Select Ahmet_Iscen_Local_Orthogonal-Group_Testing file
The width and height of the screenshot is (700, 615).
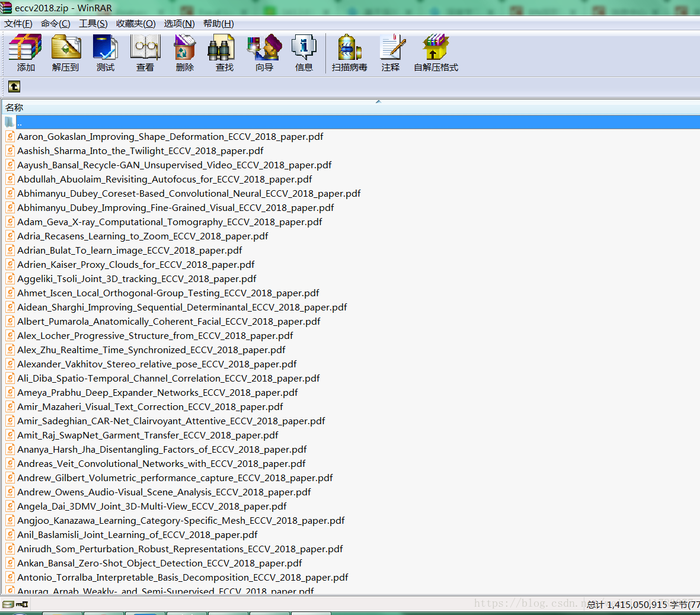[168, 293]
